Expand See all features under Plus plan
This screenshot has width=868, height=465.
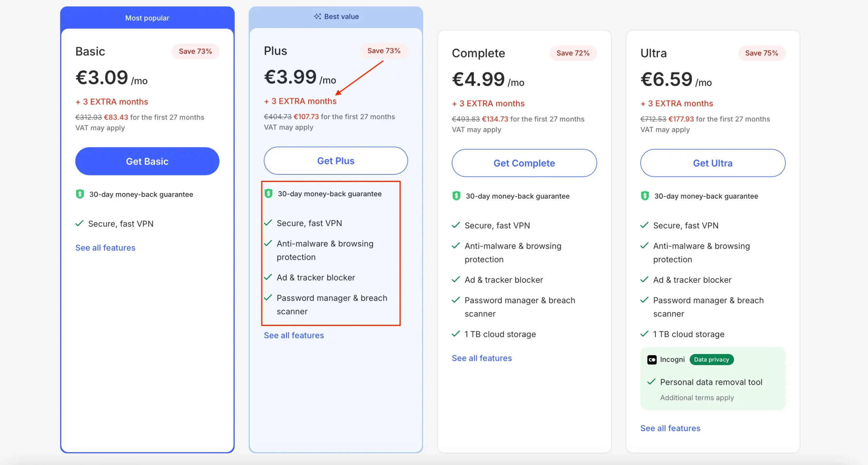point(294,335)
